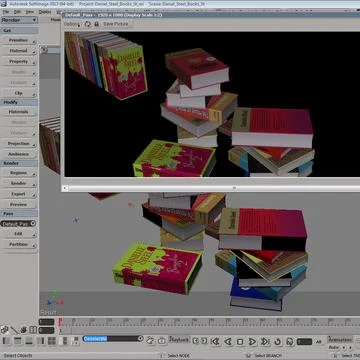Toggle the lock icon in render window
The height and width of the screenshot is (360, 360).
[97, 24]
